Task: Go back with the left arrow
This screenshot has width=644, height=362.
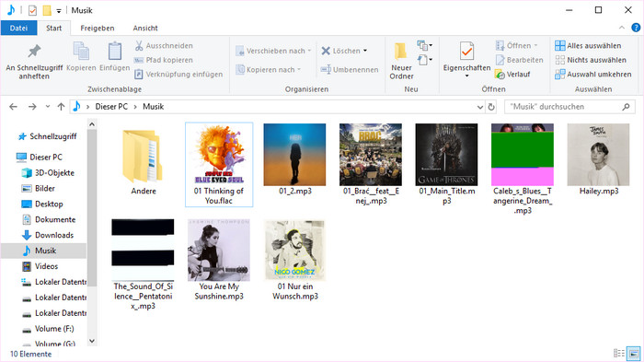Action: pyautogui.click(x=13, y=107)
